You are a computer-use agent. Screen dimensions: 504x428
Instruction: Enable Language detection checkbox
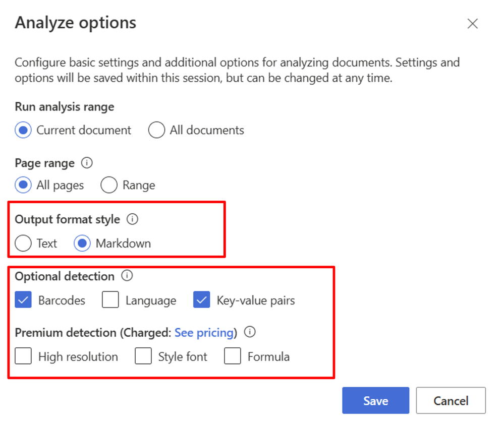tap(110, 300)
